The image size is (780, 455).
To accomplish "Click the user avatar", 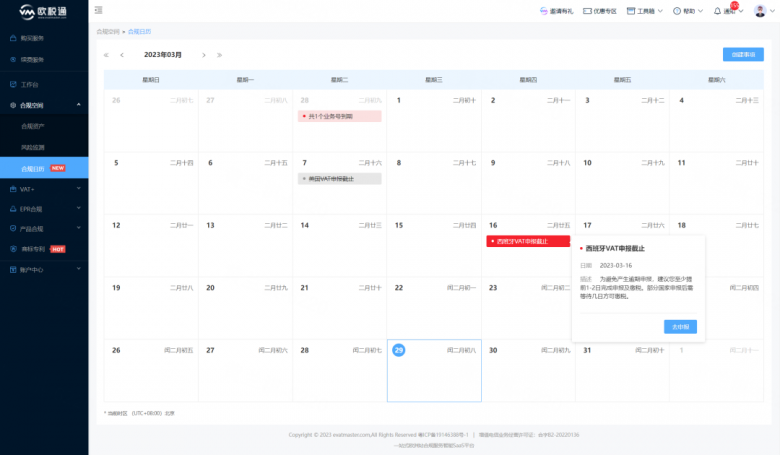I will click(760, 10).
